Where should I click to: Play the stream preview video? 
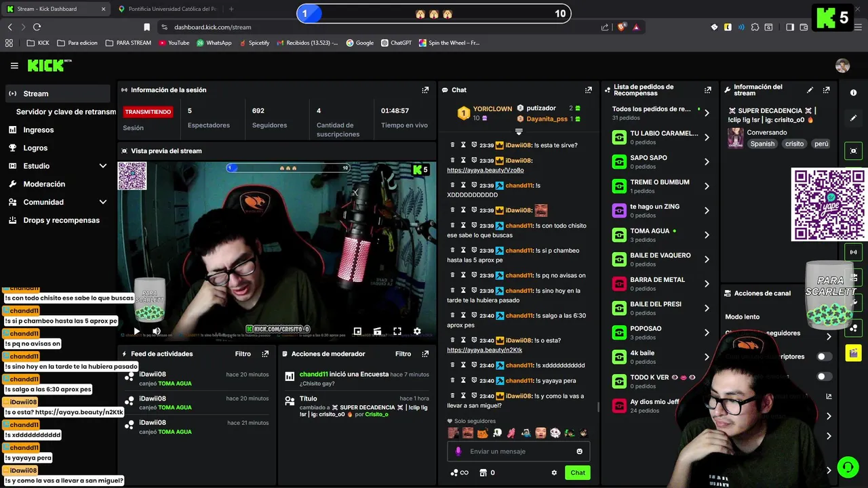(x=137, y=331)
